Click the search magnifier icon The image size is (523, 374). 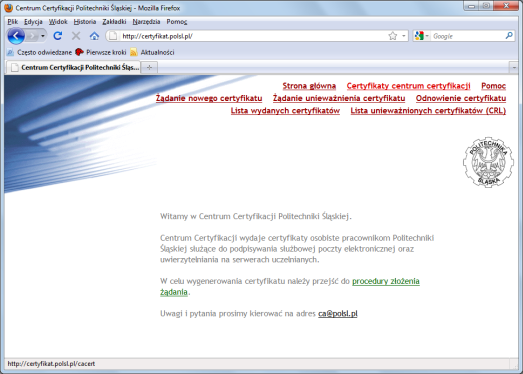point(509,35)
